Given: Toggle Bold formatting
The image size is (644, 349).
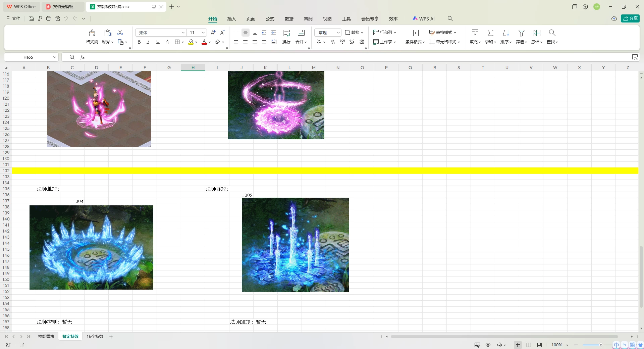Looking at the screenshot, I should coord(139,42).
